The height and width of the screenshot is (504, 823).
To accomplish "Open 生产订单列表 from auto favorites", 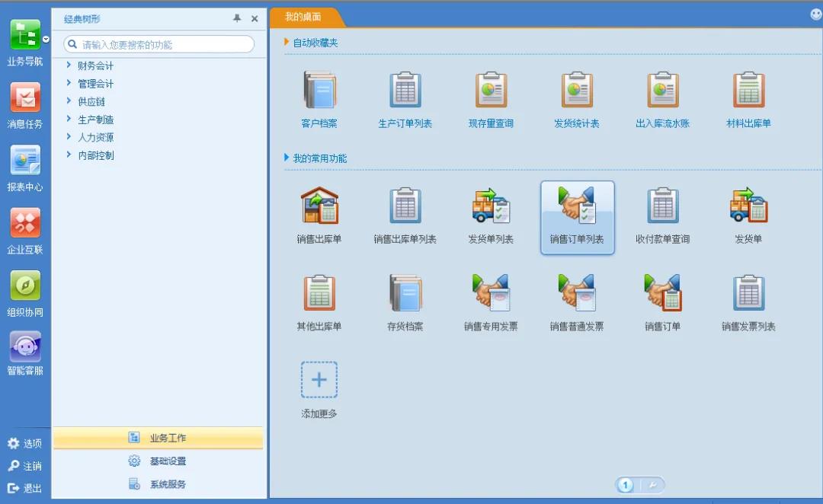I will [405, 91].
